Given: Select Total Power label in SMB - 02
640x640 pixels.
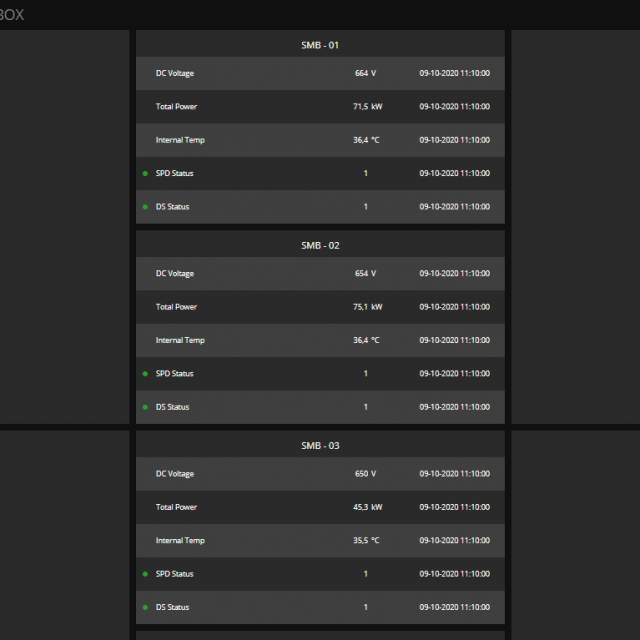Looking at the screenshot, I should (176, 307).
